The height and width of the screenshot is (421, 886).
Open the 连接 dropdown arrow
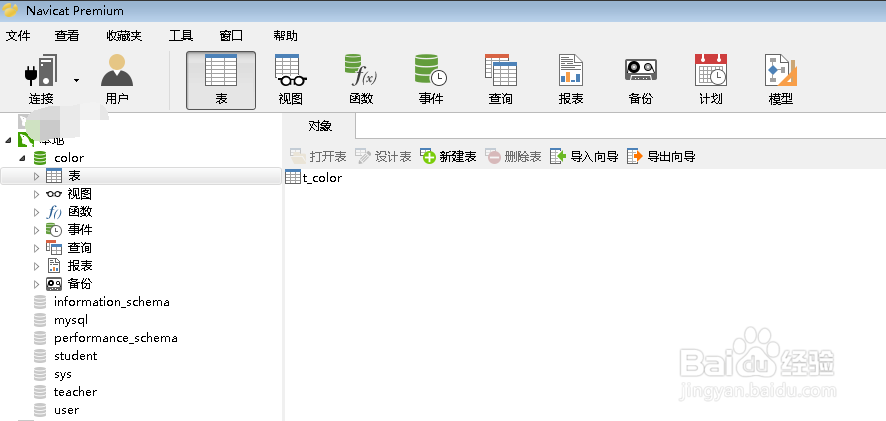76,80
